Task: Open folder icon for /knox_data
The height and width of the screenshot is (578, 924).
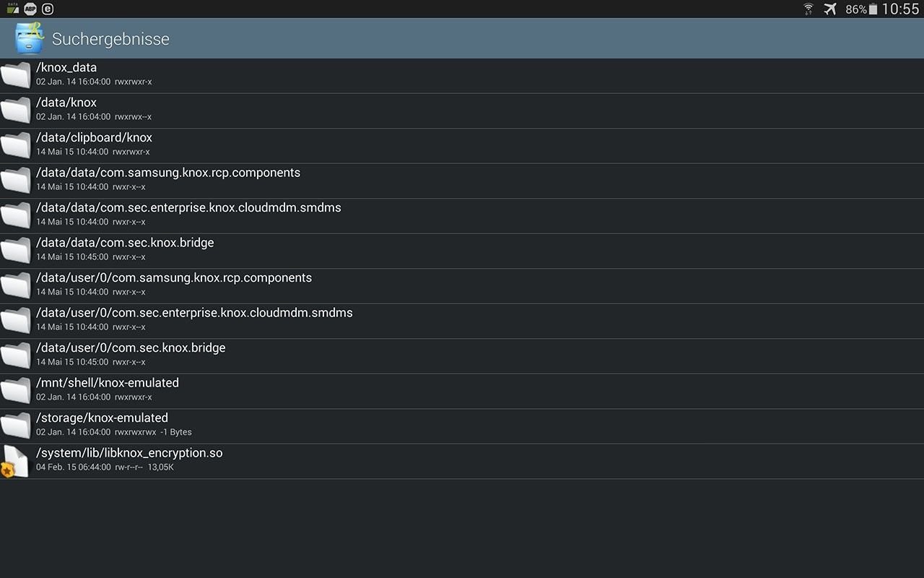Action: [x=15, y=75]
